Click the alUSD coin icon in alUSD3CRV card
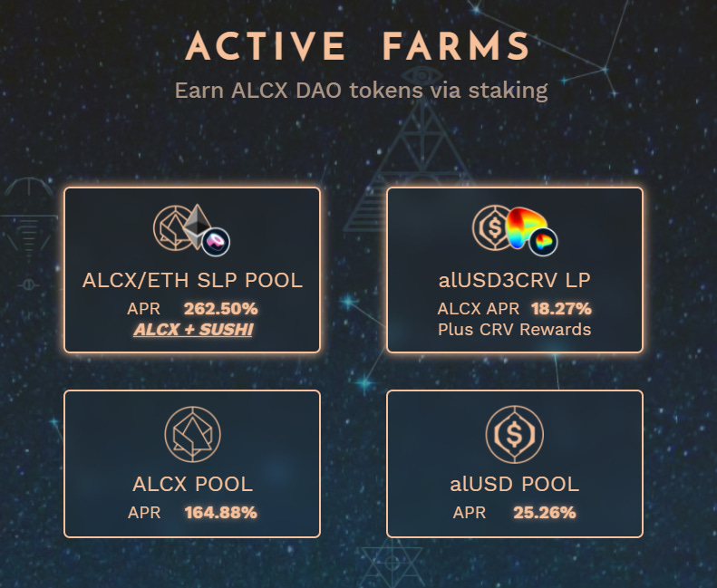This screenshot has height=588, width=717. click(493, 227)
